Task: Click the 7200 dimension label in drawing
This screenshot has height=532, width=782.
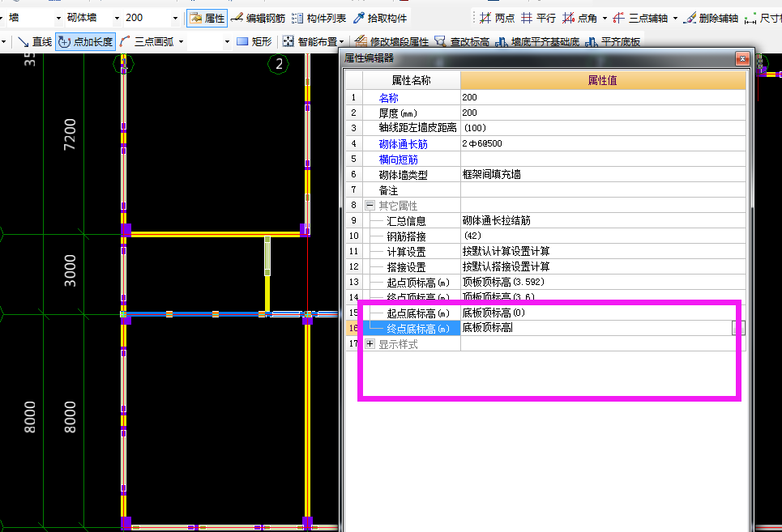Action: pos(70,134)
